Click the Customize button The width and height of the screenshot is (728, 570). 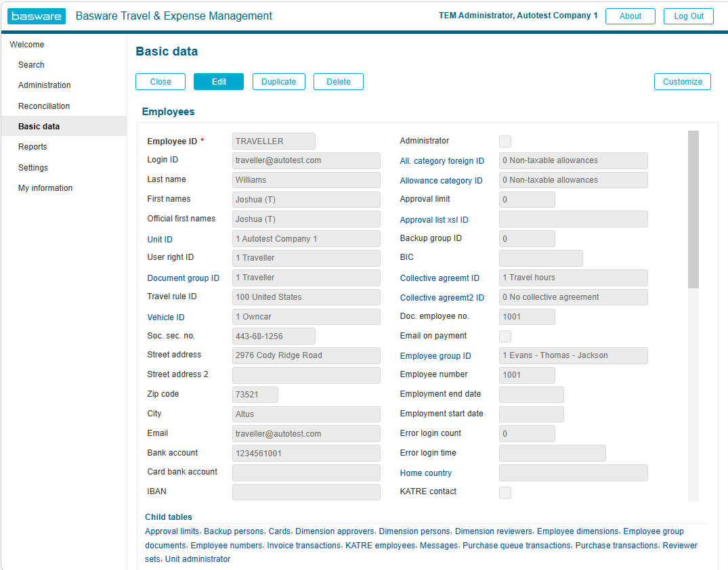click(x=683, y=82)
